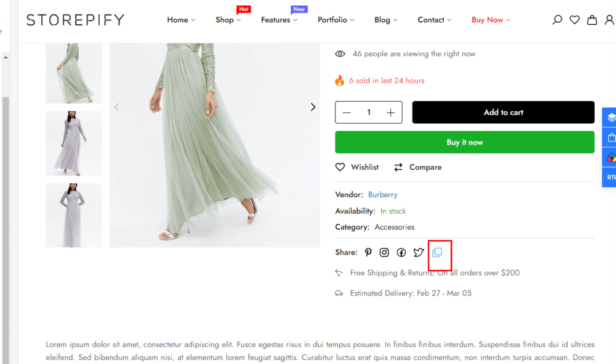Share the product on Facebook

pyautogui.click(x=401, y=252)
